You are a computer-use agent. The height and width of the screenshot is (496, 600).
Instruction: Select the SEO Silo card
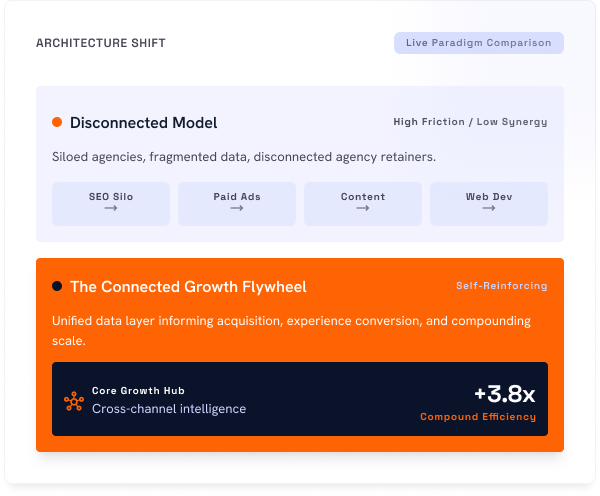pyautogui.click(x=111, y=204)
